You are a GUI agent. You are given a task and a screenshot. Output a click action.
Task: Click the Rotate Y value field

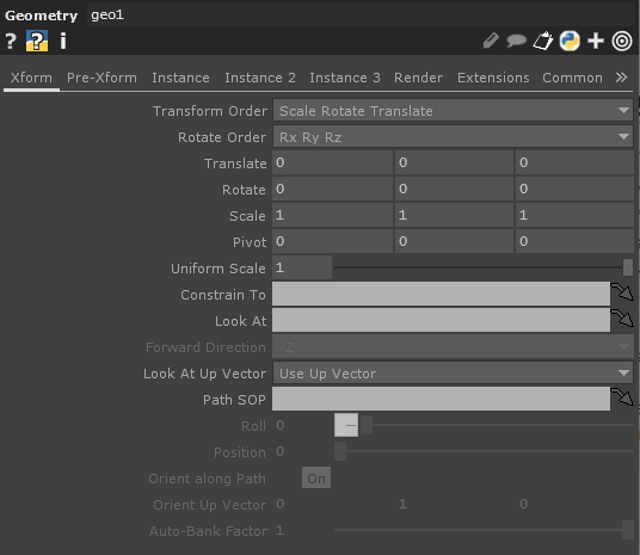tap(453, 189)
